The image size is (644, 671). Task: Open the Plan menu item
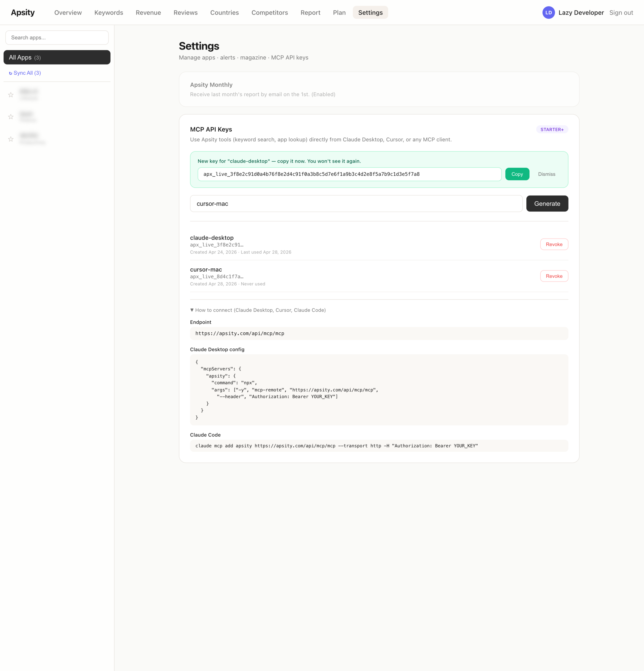pos(339,12)
